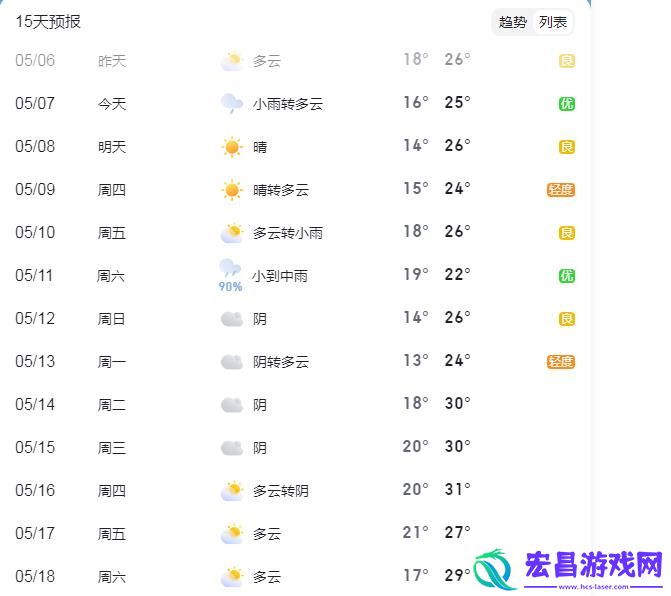671x596 pixels.
Task: Click the rain icon for 05/11
Action: (x=230, y=268)
